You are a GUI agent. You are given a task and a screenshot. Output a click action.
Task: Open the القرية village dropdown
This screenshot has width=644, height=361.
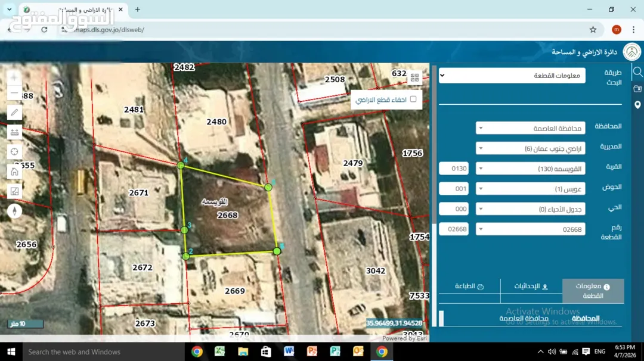531,168
